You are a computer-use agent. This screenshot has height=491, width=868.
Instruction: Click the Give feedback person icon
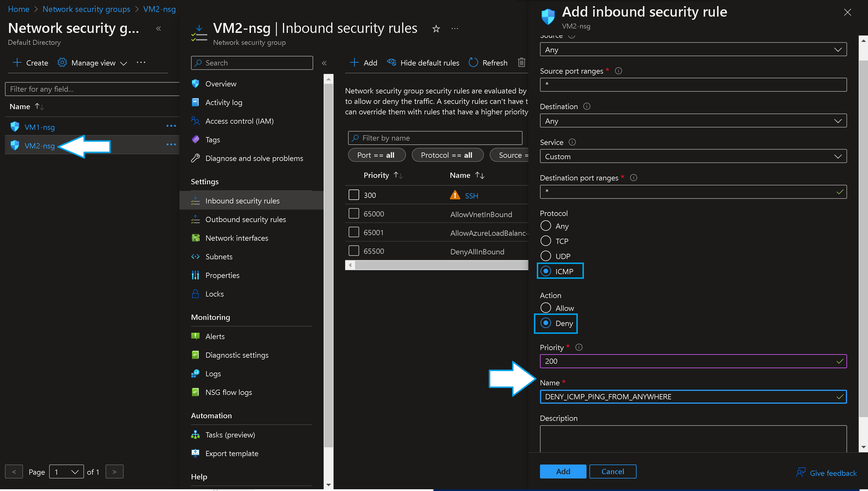pyautogui.click(x=801, y=472)
